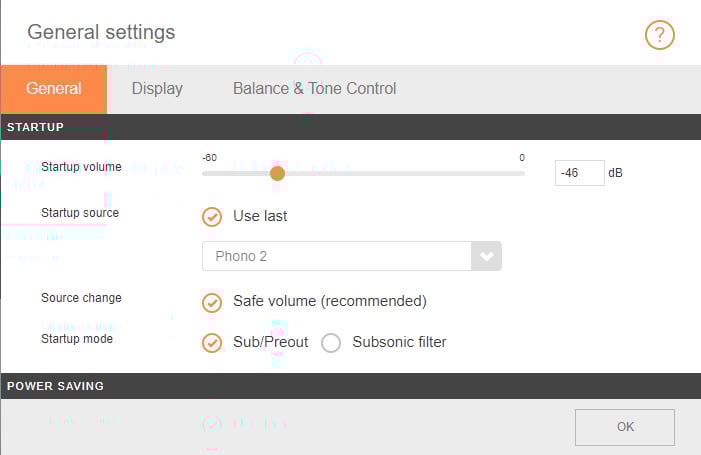Click the dropdown arrow beside Phono 2
This screenshot has height=455, width=701.
tap(487, 256)
